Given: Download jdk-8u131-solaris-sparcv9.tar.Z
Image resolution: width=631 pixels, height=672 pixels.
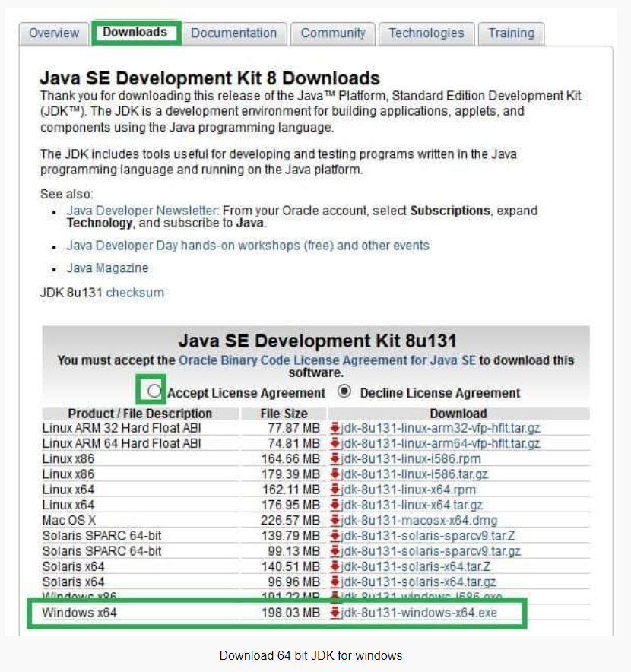Looking at the screenshot, I should [x=427, y=536].
